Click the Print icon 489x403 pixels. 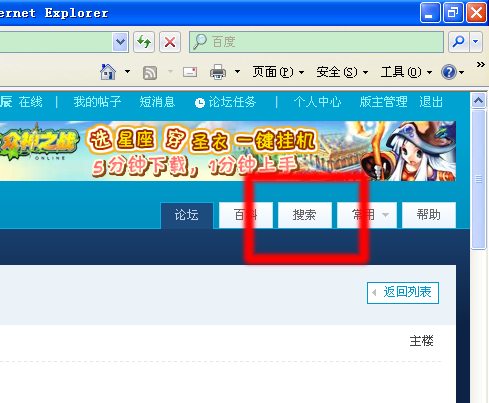(218, 72)
